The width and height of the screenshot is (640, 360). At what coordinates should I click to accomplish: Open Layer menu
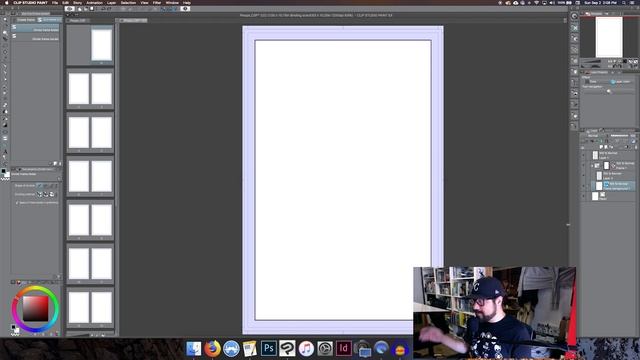tap(111, 2)
